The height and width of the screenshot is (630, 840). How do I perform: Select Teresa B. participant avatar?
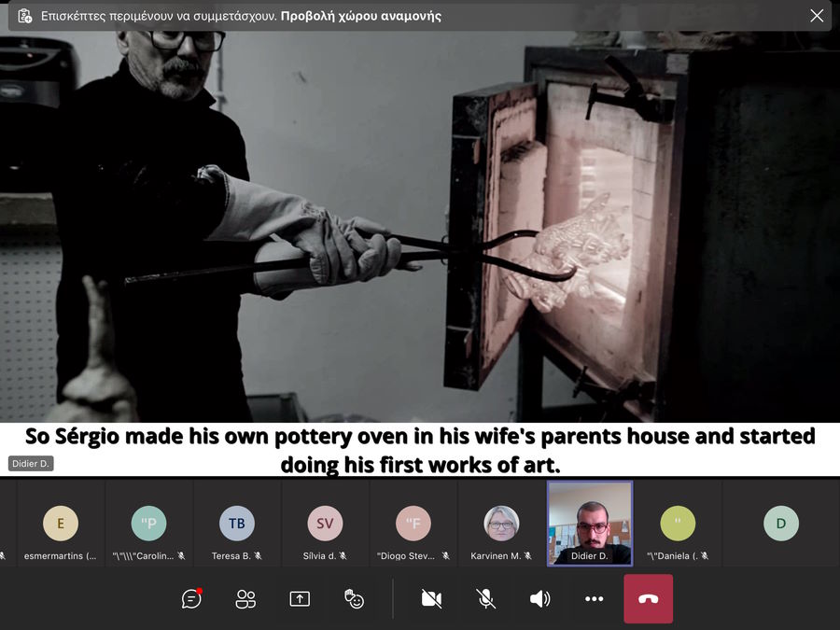237,524
